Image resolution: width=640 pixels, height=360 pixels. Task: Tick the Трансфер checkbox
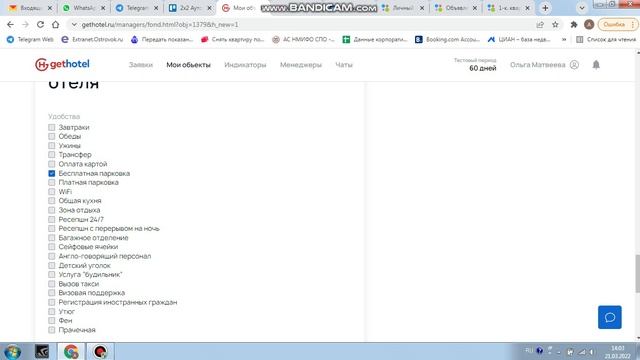point(51,155)
